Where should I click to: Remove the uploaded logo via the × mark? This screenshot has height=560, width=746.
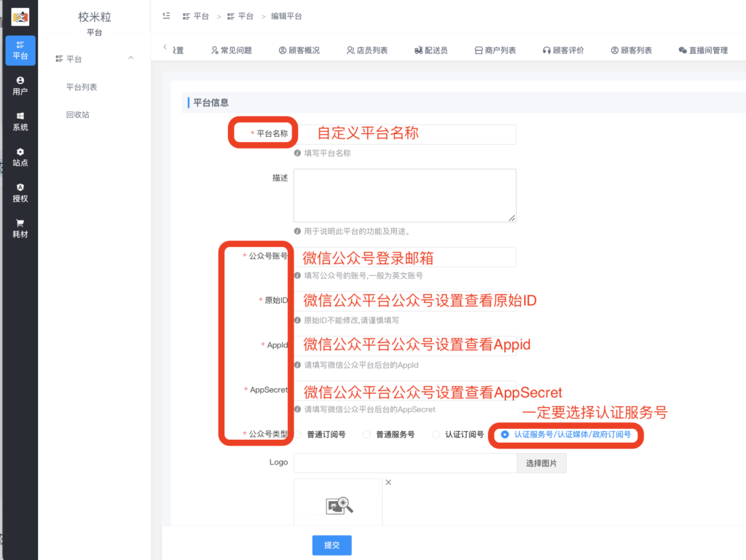pyautogui.click(x=388, y=481)
